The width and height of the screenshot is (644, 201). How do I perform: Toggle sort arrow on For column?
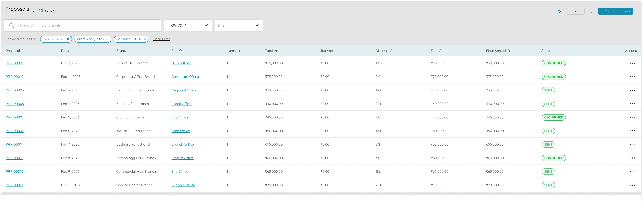point(180,51)
